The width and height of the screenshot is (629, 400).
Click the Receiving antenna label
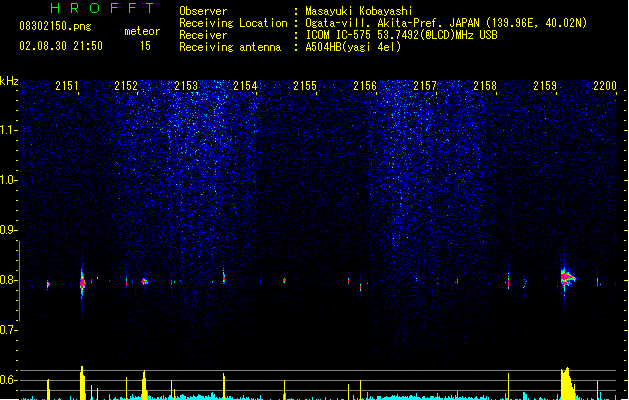[230, 47]
